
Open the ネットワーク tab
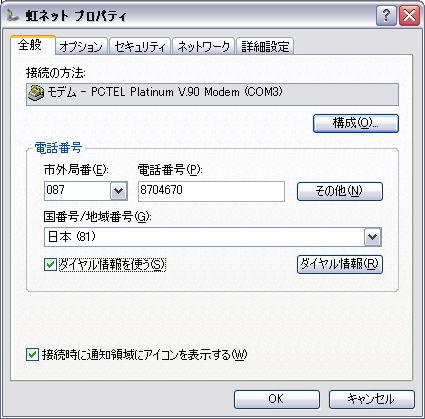pos(203,46)
